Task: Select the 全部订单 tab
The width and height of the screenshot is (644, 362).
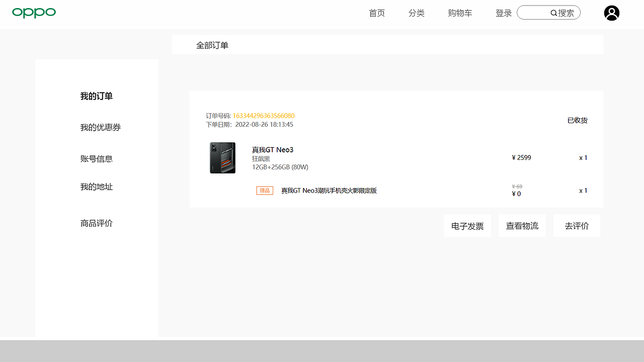Action: point(212,45)
